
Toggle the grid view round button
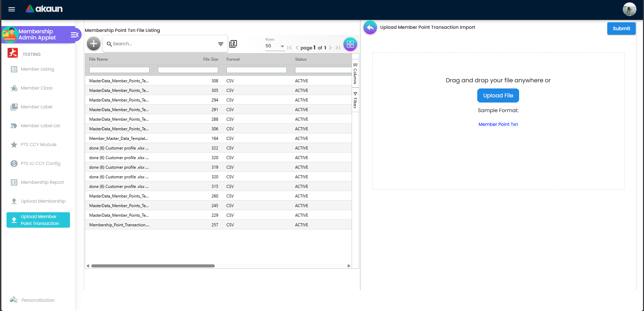point(350,44)
